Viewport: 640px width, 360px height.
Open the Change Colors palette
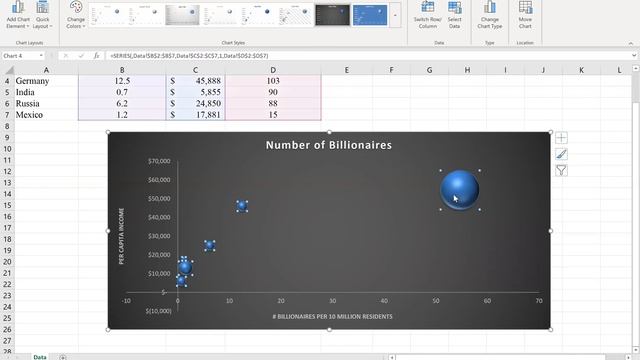point(76,15)
